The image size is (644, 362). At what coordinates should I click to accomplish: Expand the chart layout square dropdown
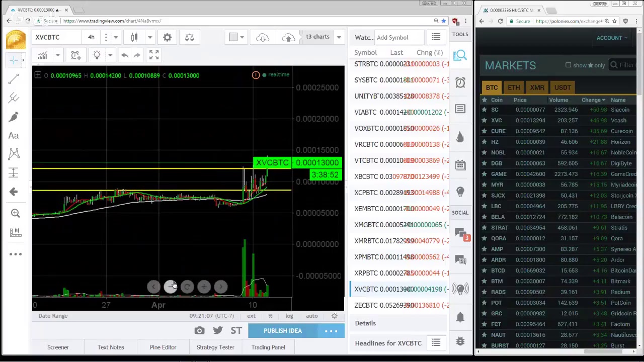(242, 37)
